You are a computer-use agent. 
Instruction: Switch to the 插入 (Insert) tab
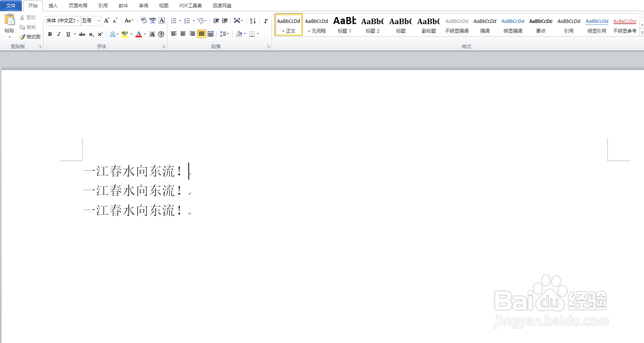[x=53, y=5]
